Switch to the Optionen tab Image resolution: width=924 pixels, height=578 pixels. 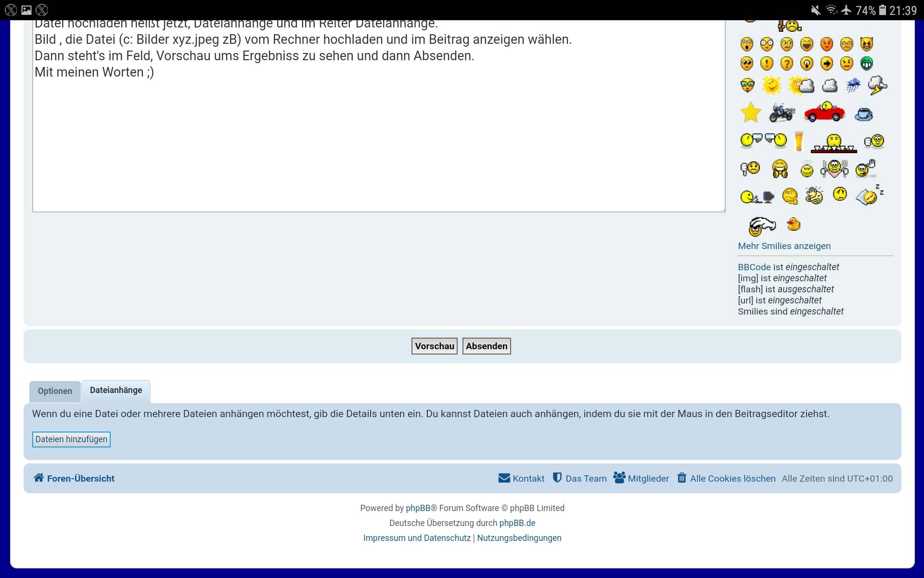point(55,391)
